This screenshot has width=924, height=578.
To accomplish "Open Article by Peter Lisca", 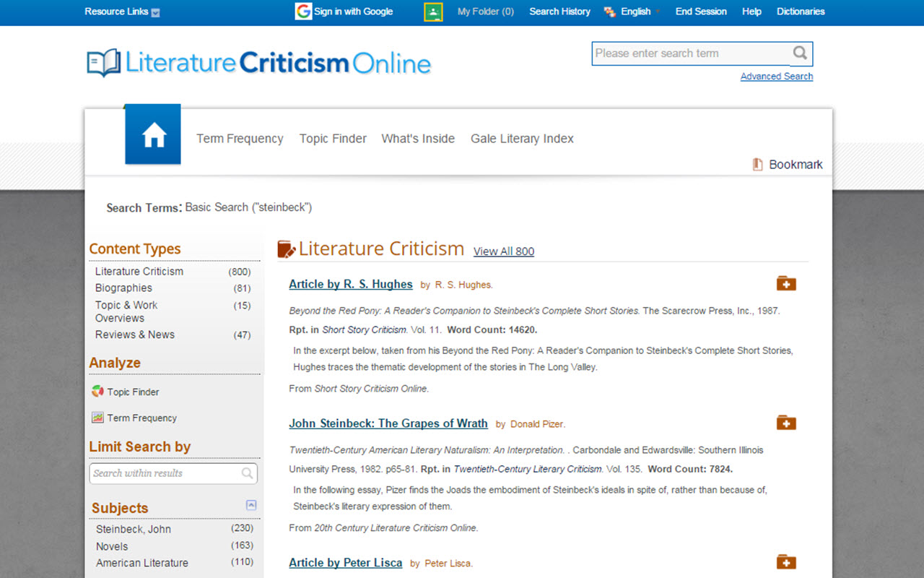I will pos(346,563).
